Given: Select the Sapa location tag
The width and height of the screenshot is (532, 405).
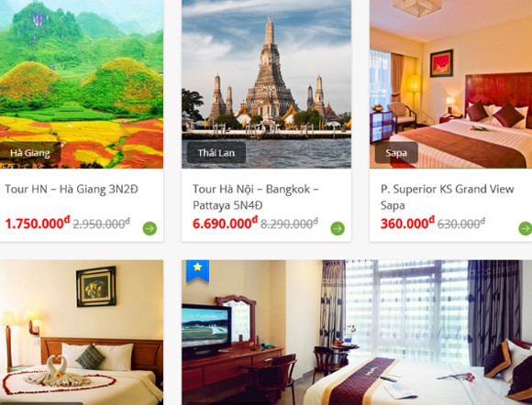Looking at the screenshot, I should (x=396, y=152).
